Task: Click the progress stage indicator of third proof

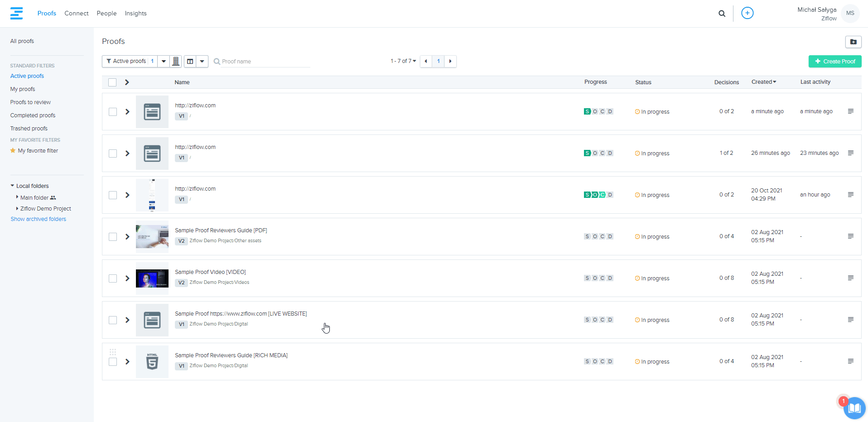Action: [x=598, y=195]
